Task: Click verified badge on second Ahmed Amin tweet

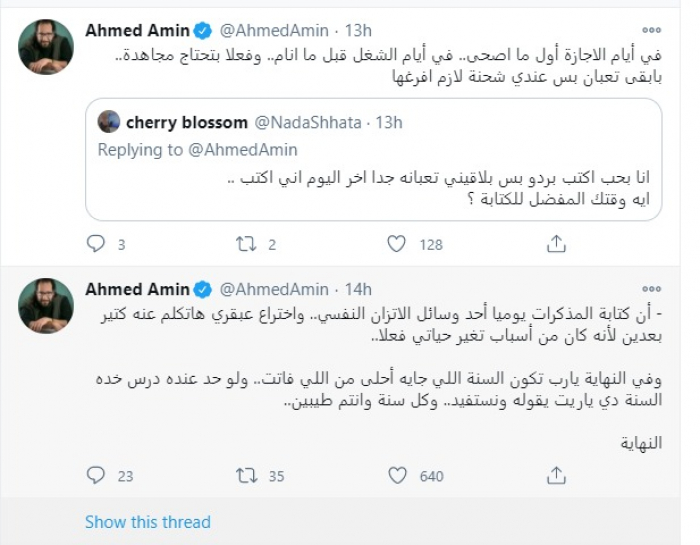Action: point(202,289)
